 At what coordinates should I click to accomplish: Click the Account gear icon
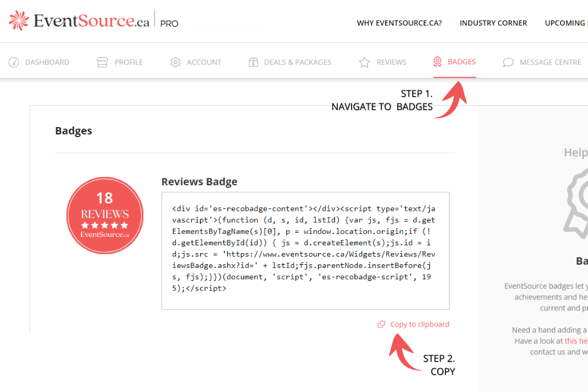(175, 62)
